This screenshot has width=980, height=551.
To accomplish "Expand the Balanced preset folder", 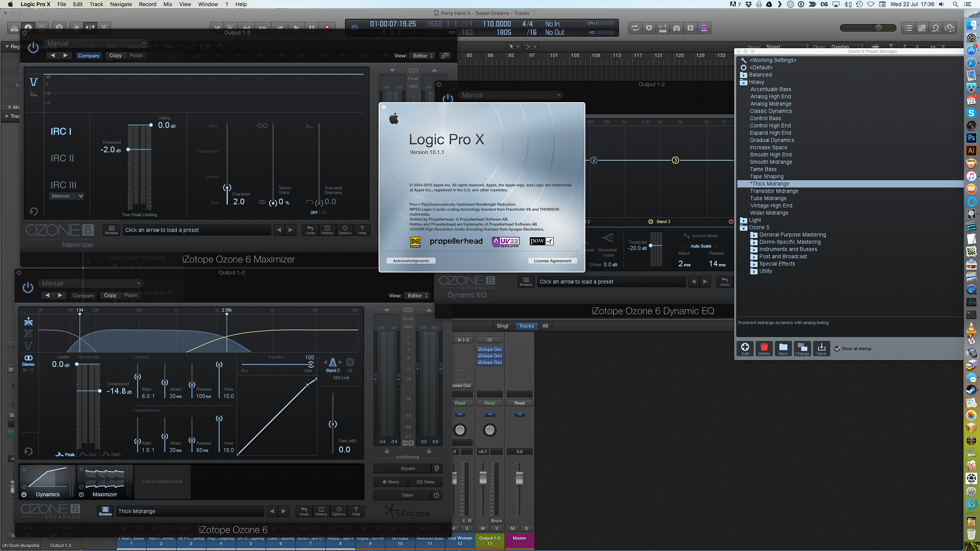I will (743, 75).
